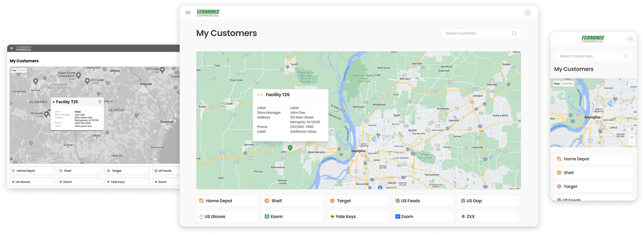The height and width of the screenshot is (235, 644).
Task: Open US Gap customer card
Action: tap(489, 201)
